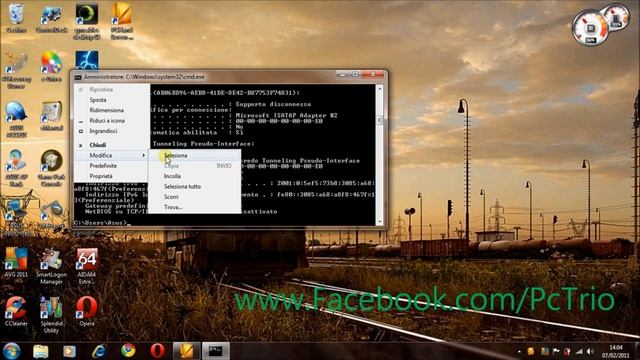
Task: Select the orange pencil desktop shortcut
Action: (122, 21)
